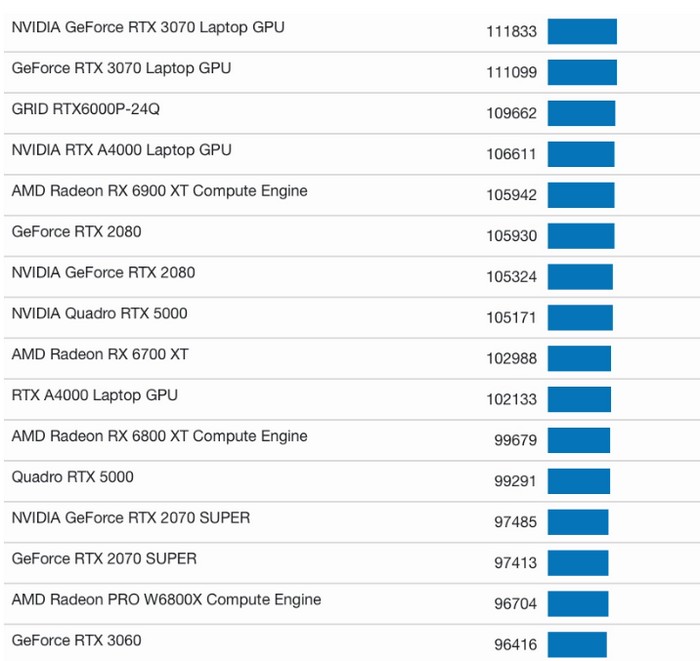Select the blue bar for score 102133
This screenshot has width=700, height=661.
click(579, 399)
